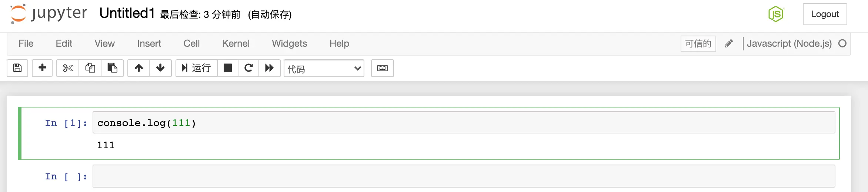Open cell type dropdown showing 代码

pyautogui.click(x=324, y=69)
